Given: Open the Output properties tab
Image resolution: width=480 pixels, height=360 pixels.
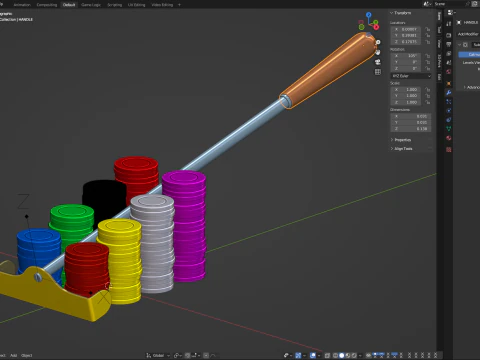Looking at the screenshot, I should [449, 44].
